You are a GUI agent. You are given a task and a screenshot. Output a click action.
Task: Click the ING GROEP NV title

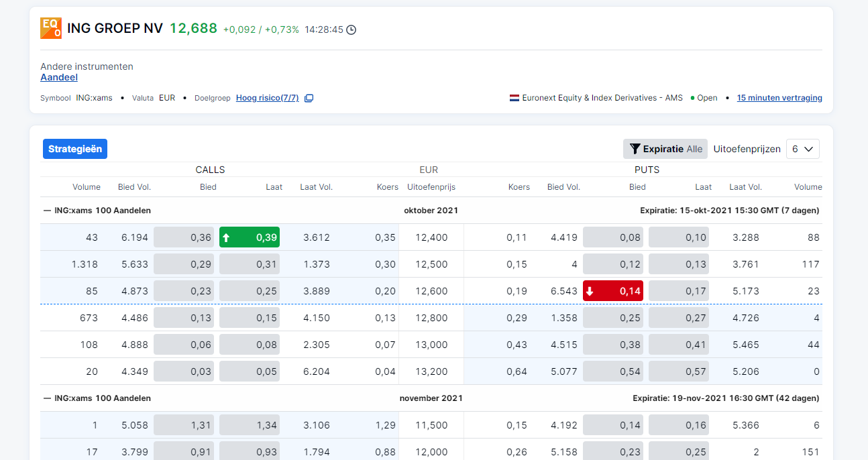[115, 28]
